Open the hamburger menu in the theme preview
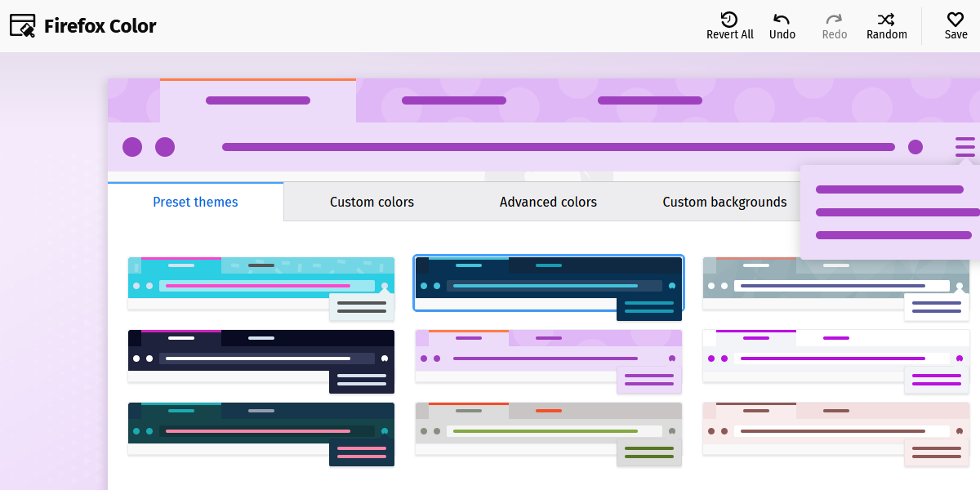The width and height of the screenshot is (980, 490). point(964,147)
